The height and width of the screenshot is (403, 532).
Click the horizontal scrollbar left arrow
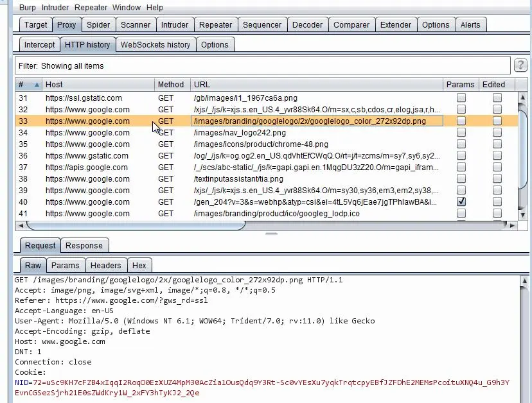[21, 225]
